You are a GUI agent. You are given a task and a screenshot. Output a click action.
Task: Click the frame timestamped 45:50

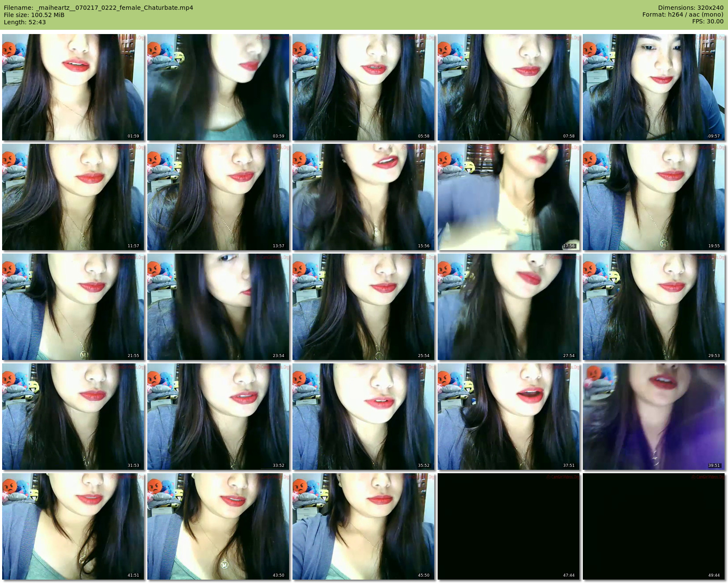(363, 526)
